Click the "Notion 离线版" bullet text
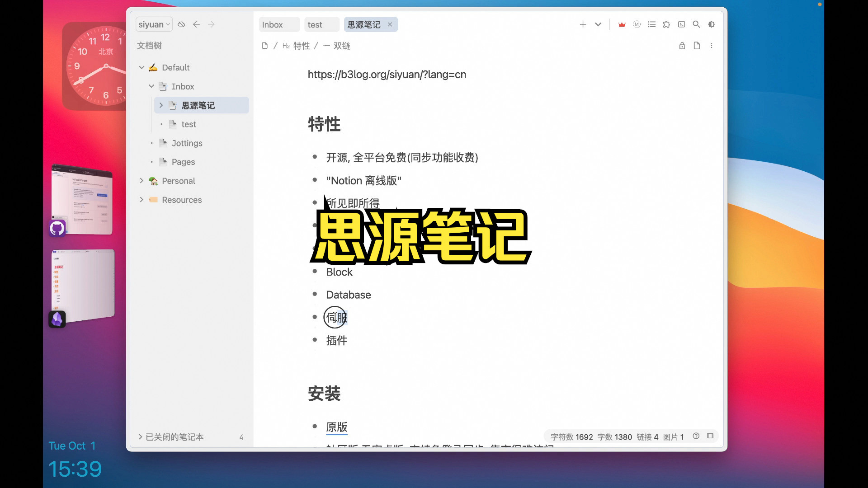Screen dimensions: 868x488 coord(364,180)
